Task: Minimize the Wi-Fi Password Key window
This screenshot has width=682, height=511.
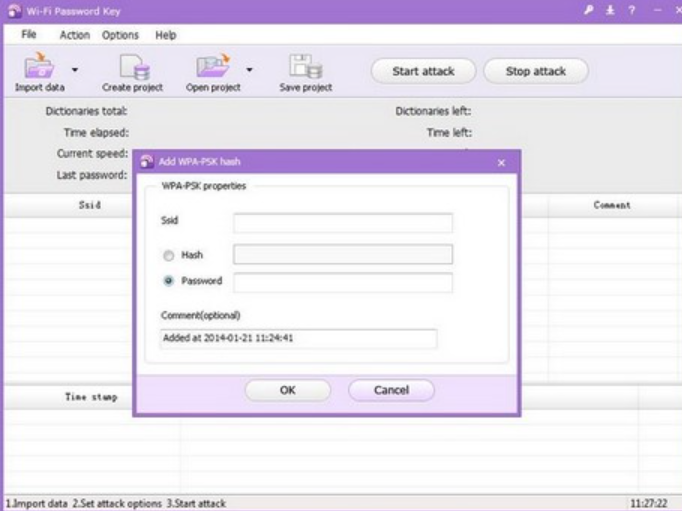Action: [658, 10]
